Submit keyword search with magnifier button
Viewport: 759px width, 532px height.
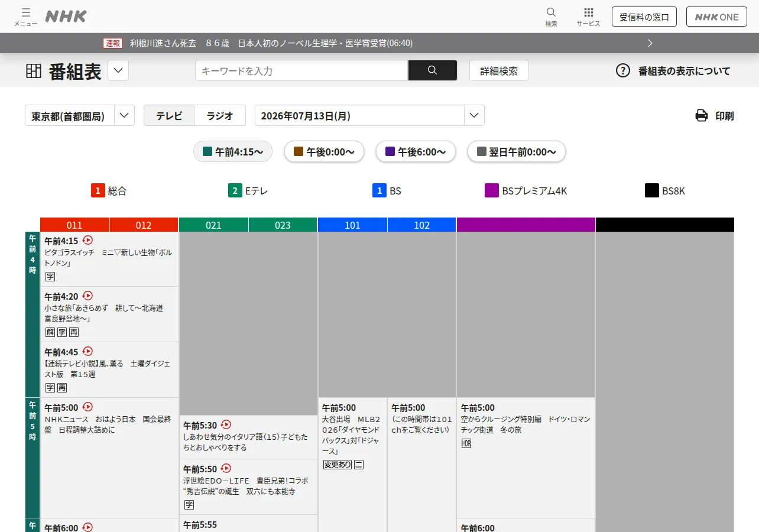tap(432, 70)
